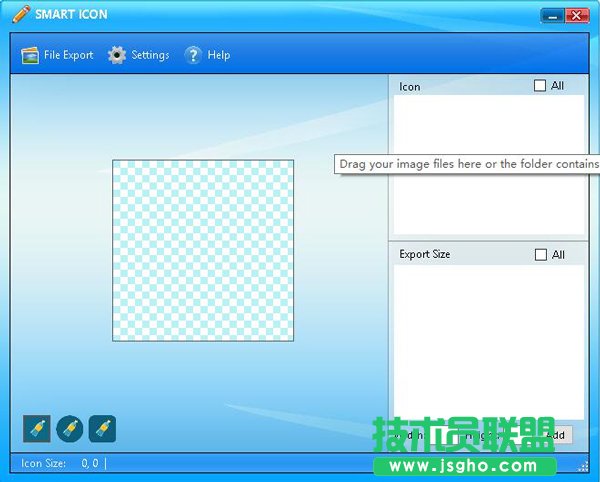
Task: Click inside the Export Size list area
Action: click(488, 330)
